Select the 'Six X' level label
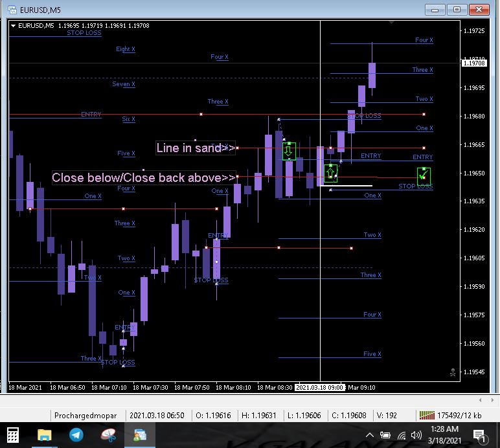Screen dimensions: 500x448 128,119
